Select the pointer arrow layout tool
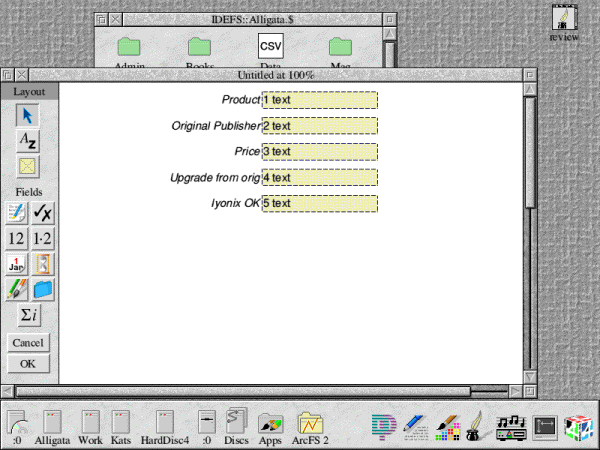This screenshot has width=600, height=450. [29, 115]
